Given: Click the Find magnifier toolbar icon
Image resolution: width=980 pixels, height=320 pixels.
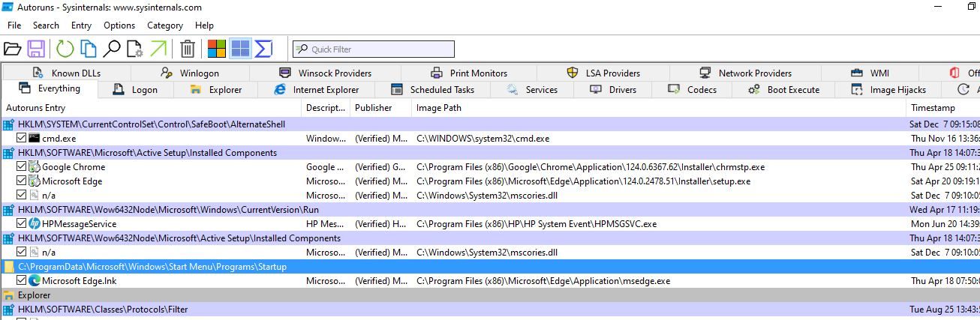Looking at the screenshot, I should (112, 49).
